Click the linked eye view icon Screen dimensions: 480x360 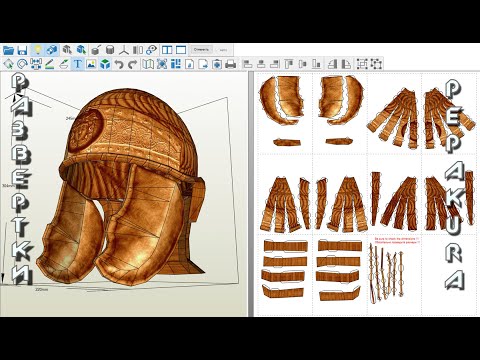coord(151,50)
